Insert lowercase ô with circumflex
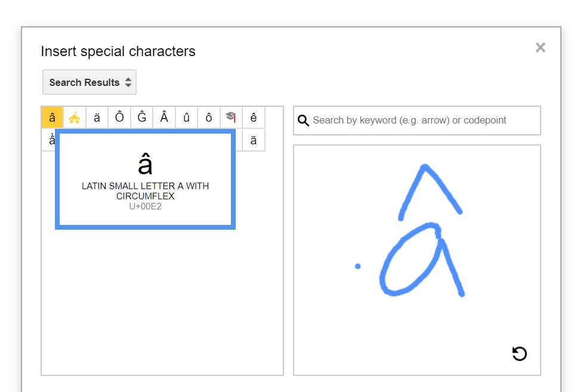Image resolution: width=580 pixels, height=392 pixels. (209, 118)
